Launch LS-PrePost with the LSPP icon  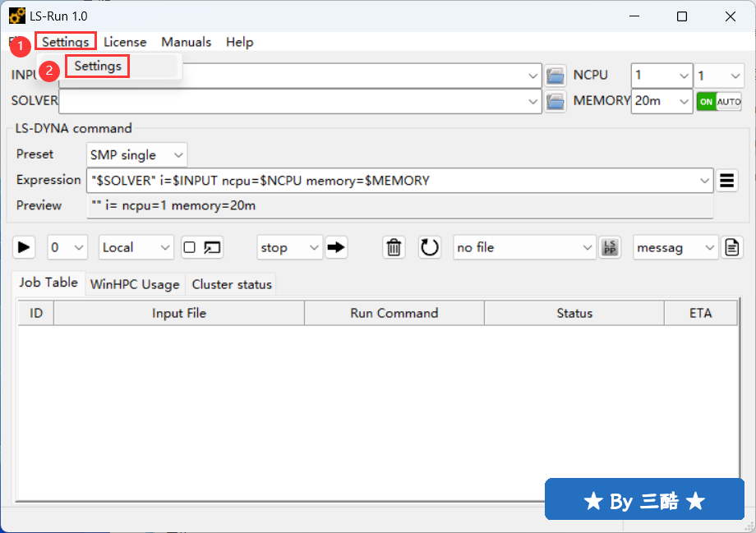610,247
